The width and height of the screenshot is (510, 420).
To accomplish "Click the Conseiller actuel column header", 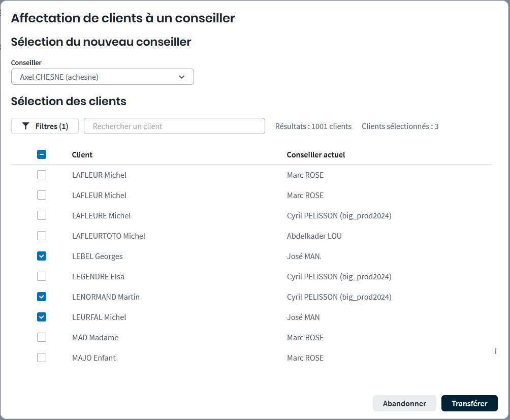I will 315,155.
